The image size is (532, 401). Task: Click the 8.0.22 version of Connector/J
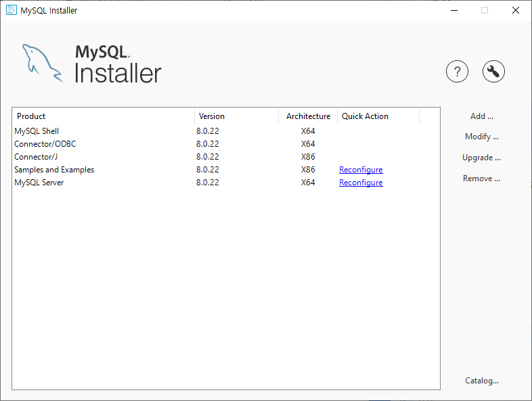(207, 157)
